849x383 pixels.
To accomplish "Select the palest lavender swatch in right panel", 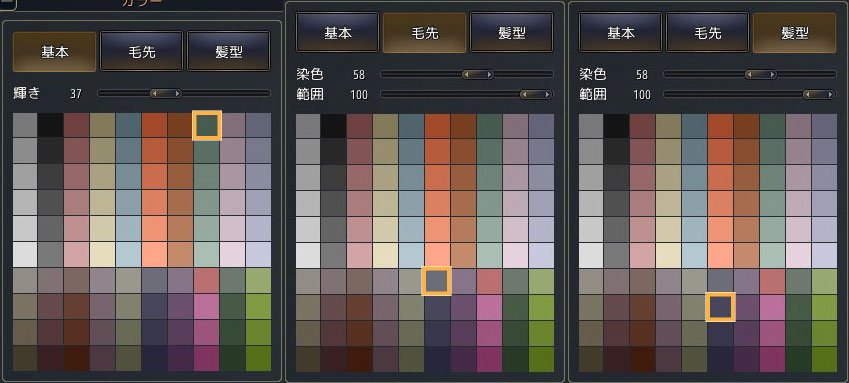I will point(825,255).
